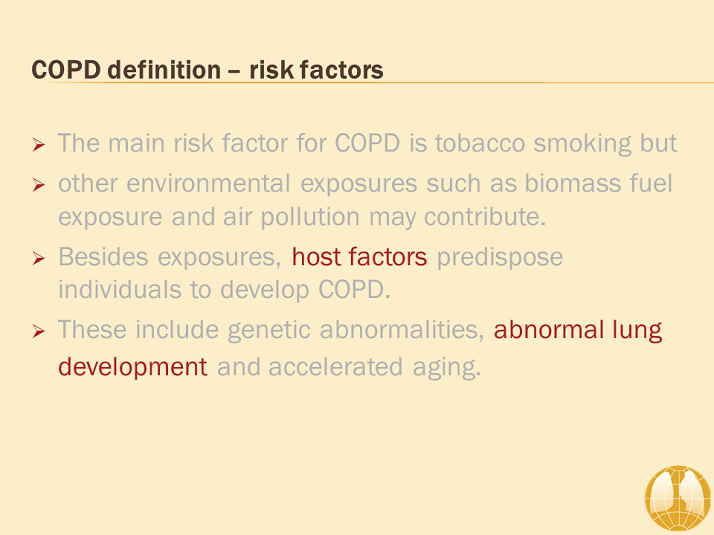This screenshot has height=535, width=714.
Task: Click the phrase 'tobacco smoking'
Action: pos(533,143)
